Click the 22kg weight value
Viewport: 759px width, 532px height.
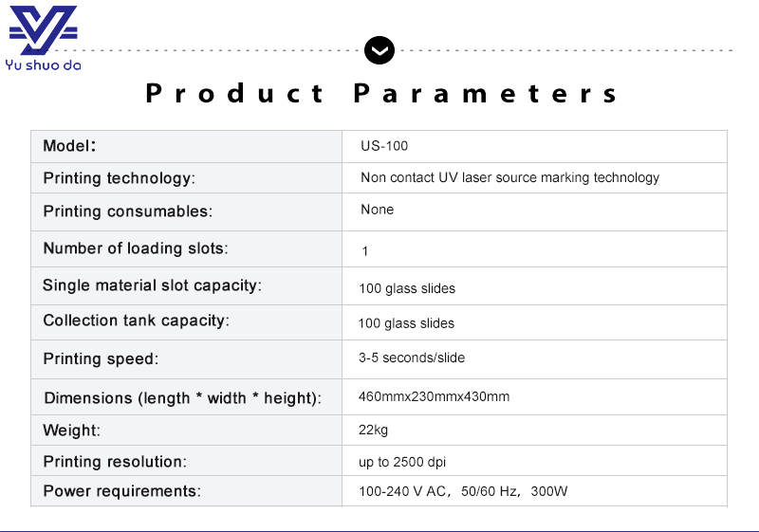373,431
